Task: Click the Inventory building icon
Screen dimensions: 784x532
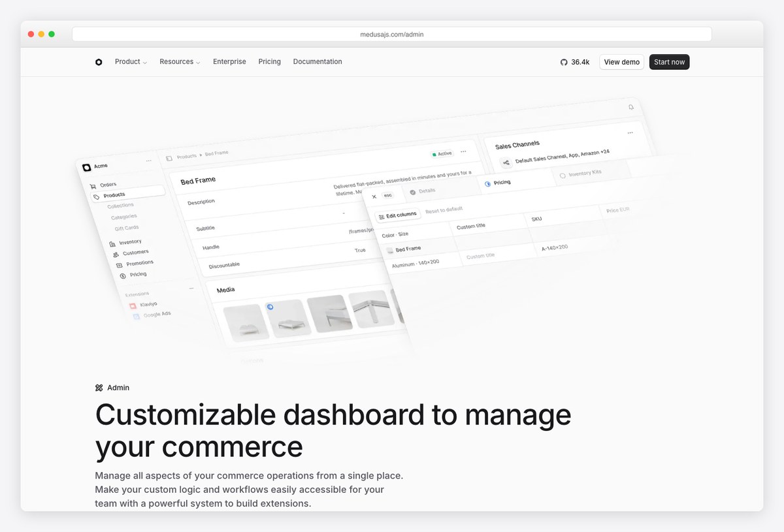Action: tap(112, 244)
